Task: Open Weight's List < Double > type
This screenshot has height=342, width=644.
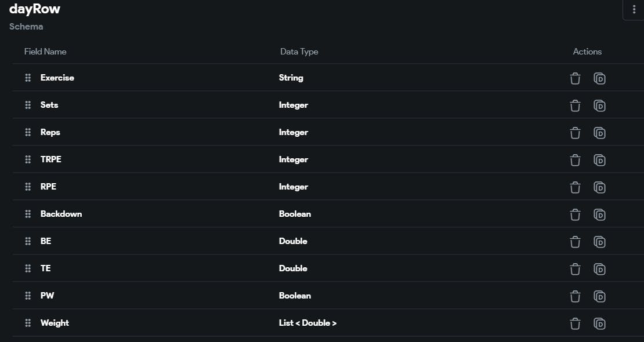Action: (307, 323)
